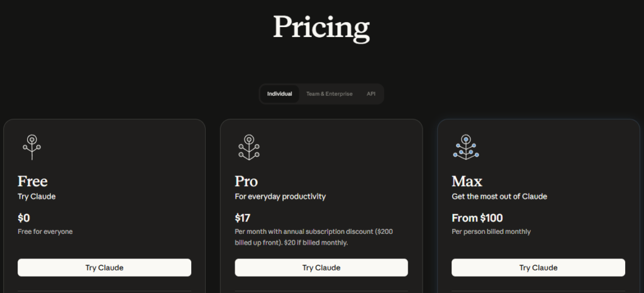Image resolution: width=644 pixels, height=293 pixels.
Task: Click the Max plan blue-dotted icon
Action: tap(466, 147)
